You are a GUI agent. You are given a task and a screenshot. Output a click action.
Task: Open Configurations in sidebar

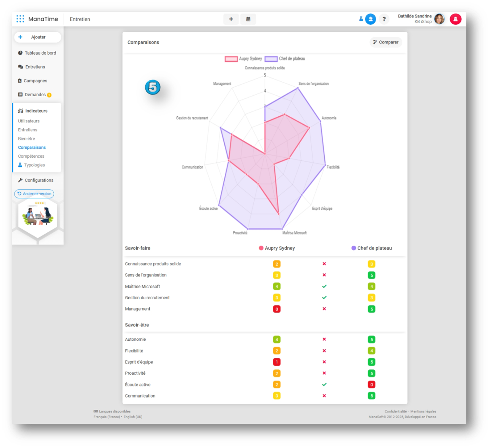tap(35, 180)
